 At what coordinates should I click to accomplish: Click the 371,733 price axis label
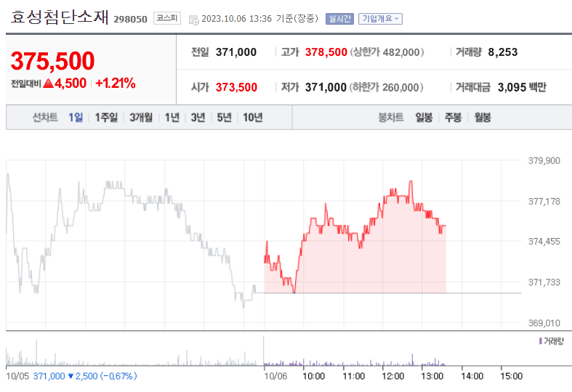tap(544, 282)
